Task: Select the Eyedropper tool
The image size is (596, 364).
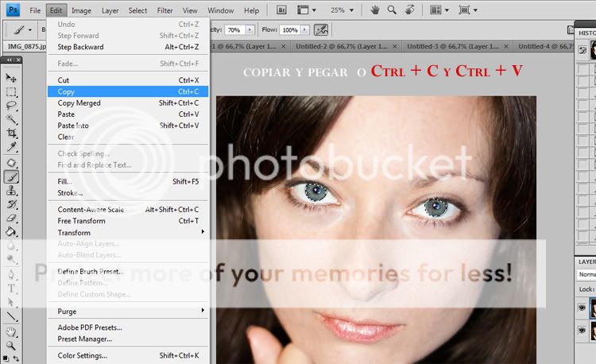Action: coord(11,147)
